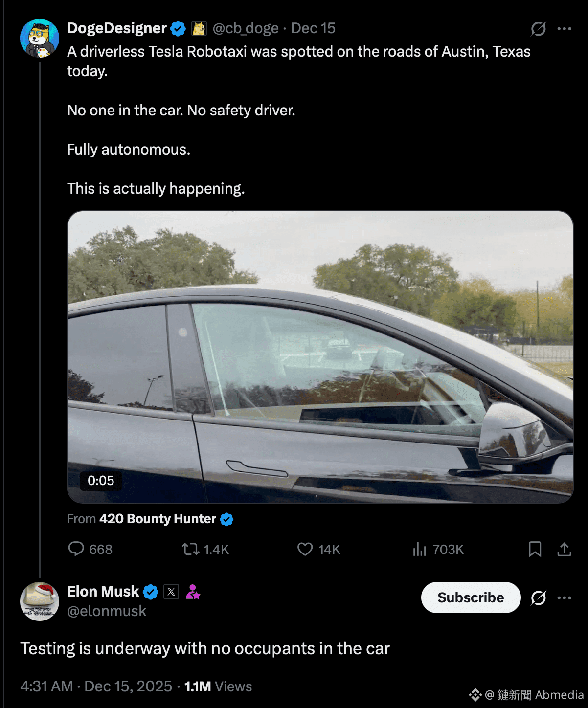Subscribe to Elon Musk

471,597
